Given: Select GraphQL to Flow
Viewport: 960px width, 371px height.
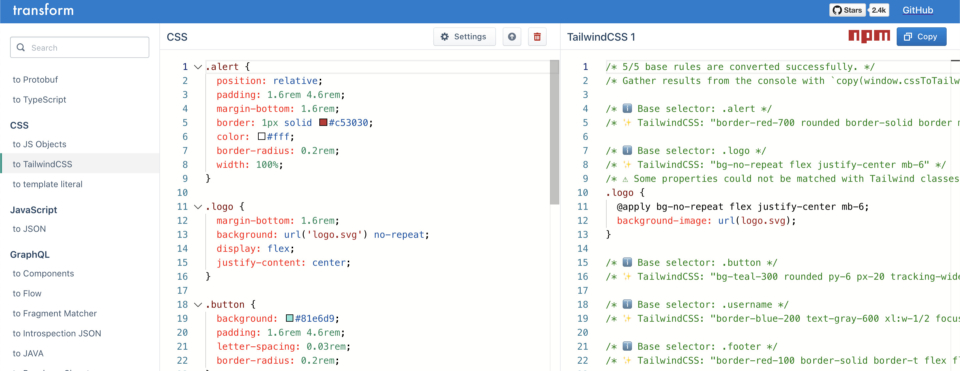Looking at the screenshot, I should pyautogui.click(x=27, y=293).
